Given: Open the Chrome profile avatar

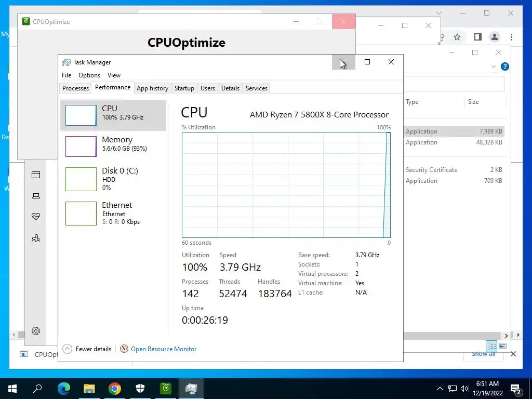Looking at the screenshot, I should (x=495, y=37).
